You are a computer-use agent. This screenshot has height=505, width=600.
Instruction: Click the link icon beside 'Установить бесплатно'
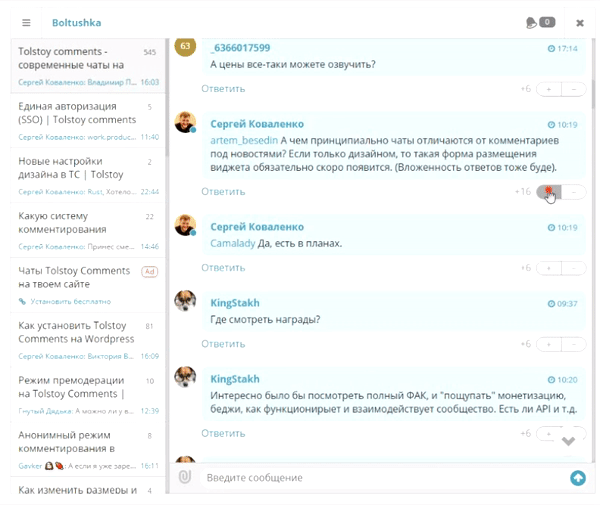[x=22, y=301]
